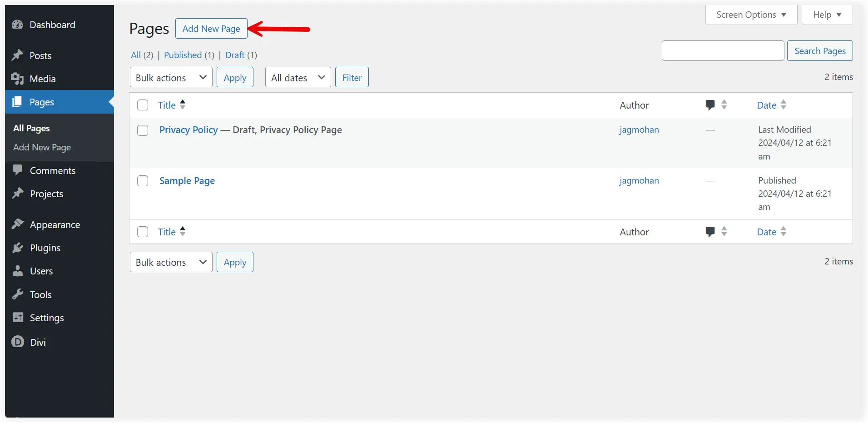Click the Search Pages button
Viewport: 868px width, 423px height.
tap(820, 51)
